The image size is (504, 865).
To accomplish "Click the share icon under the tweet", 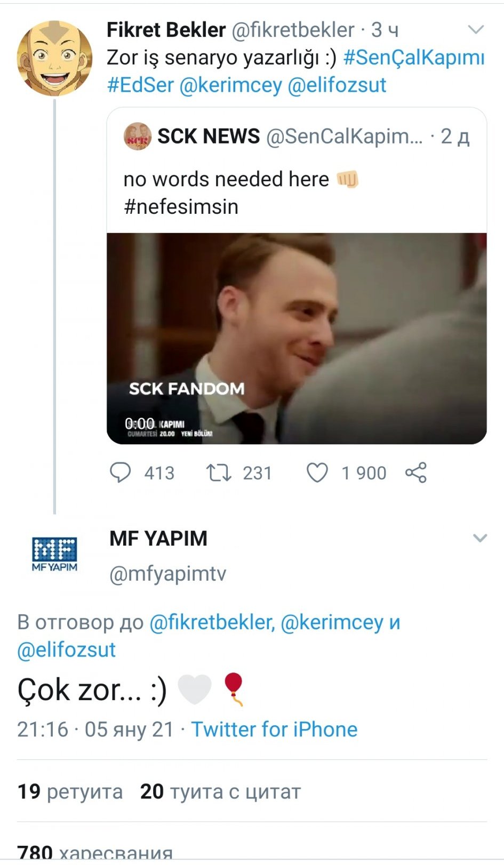I will click(416, 472).
